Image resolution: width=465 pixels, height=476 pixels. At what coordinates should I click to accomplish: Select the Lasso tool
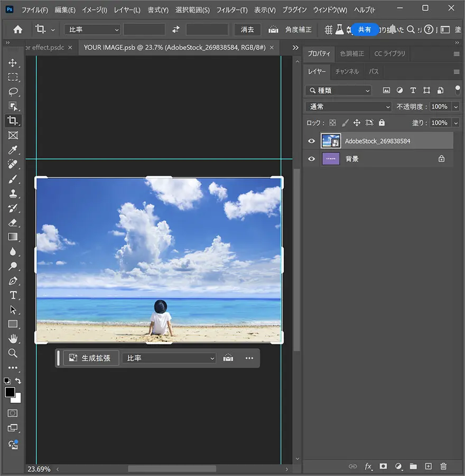coord(13,92)
